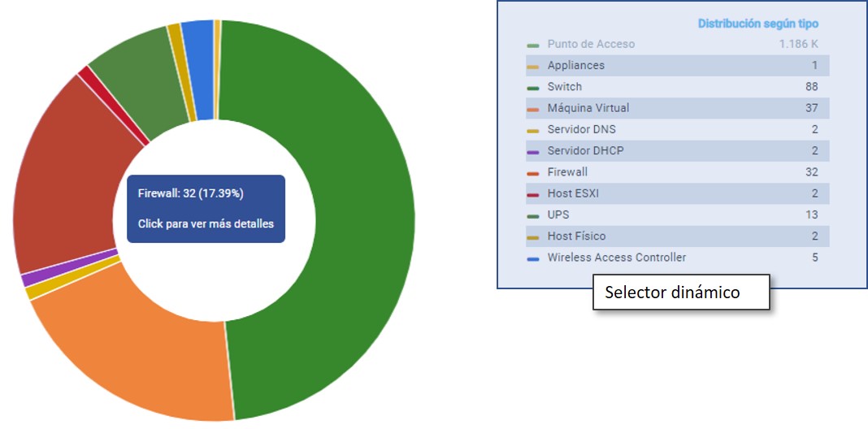Click the UPS legend color marker
The width and height of the screenshot is (868, 429).
point(533,216)
